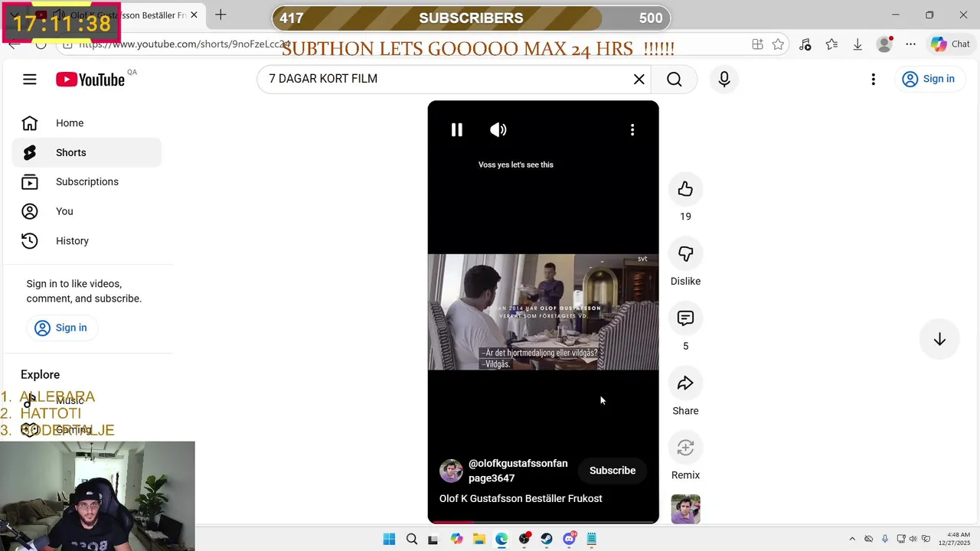The image size is (980, 551).
Task: Subscribe to olofkgustafssonfanpage3647 channel
Action: point(612,471)
